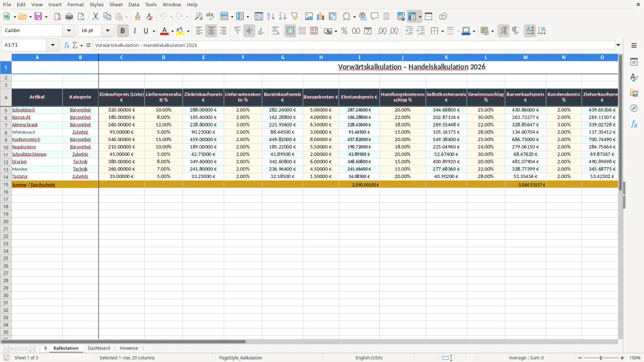Sort descending Z to A
Screen dimensions: 644x362
[282, 17]
